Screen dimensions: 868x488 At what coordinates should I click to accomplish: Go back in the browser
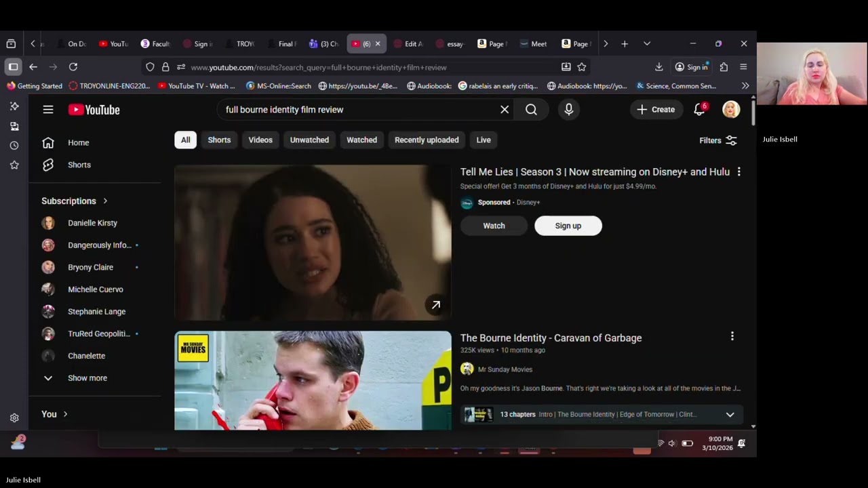pos(33,67)
